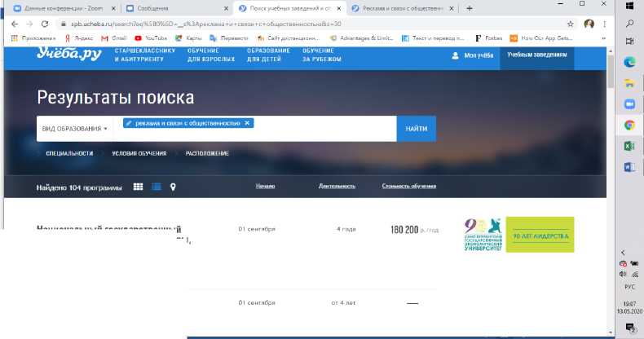Bookmark this page with the star icon

[570, 24]
